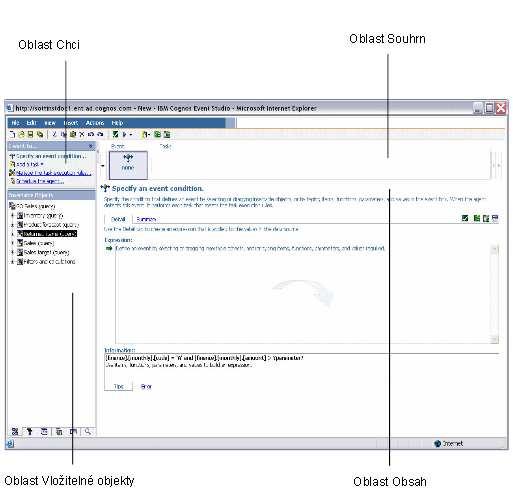Switch to the Parameters tab icon
Viewport: 513px width, 488px height.
pos(59,432)
